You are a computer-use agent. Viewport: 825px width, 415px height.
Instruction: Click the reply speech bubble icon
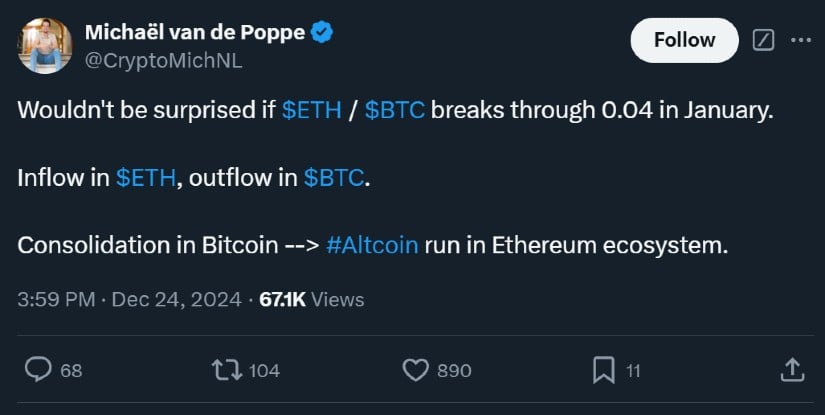tap(38, 370)
